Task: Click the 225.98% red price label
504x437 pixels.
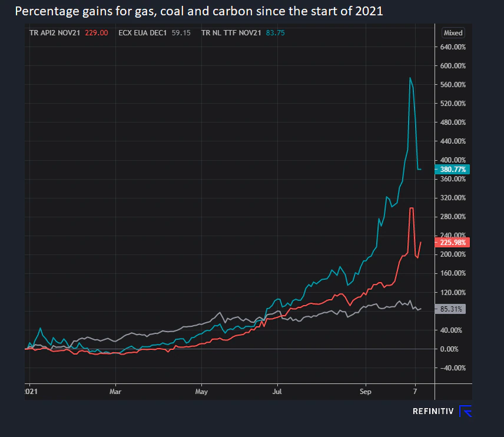Action: (452, 243)
